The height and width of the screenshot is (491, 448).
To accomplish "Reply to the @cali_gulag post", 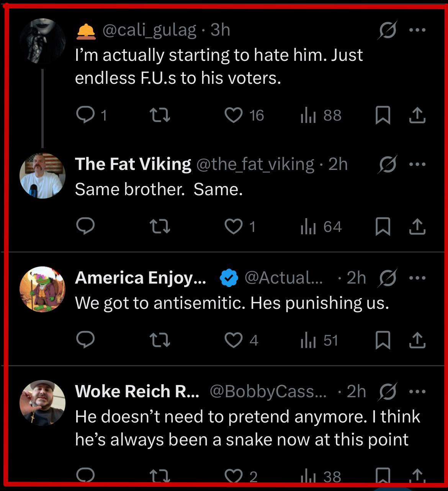I will [x=85, y=115].
